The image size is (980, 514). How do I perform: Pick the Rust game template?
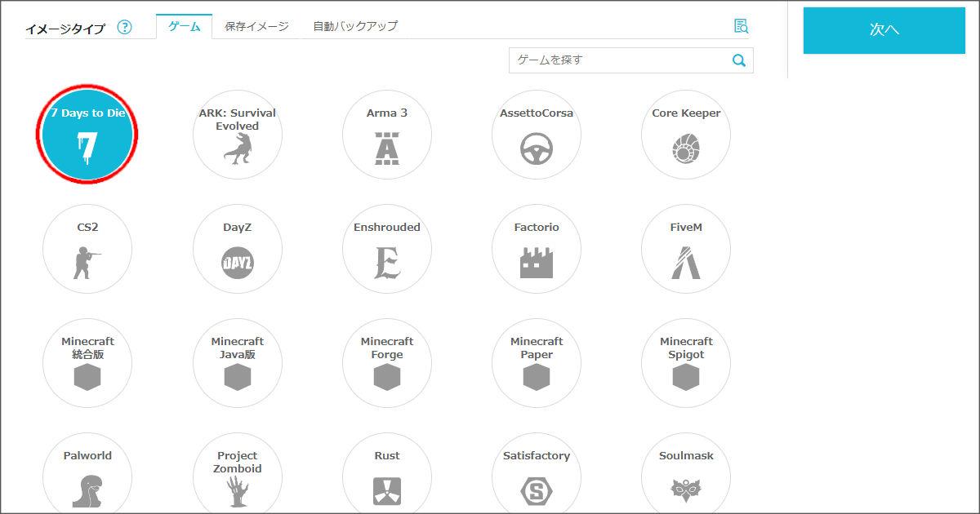387,473
